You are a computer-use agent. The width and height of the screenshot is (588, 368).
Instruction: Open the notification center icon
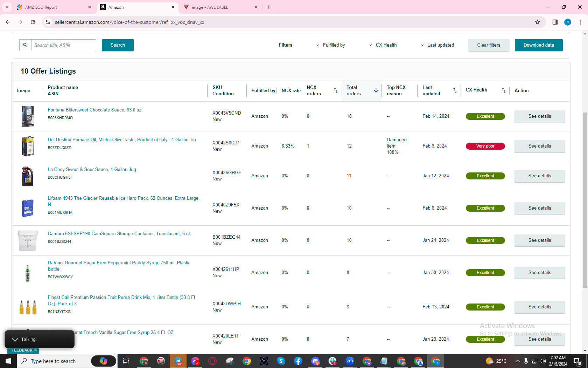[x=577, y=361]
